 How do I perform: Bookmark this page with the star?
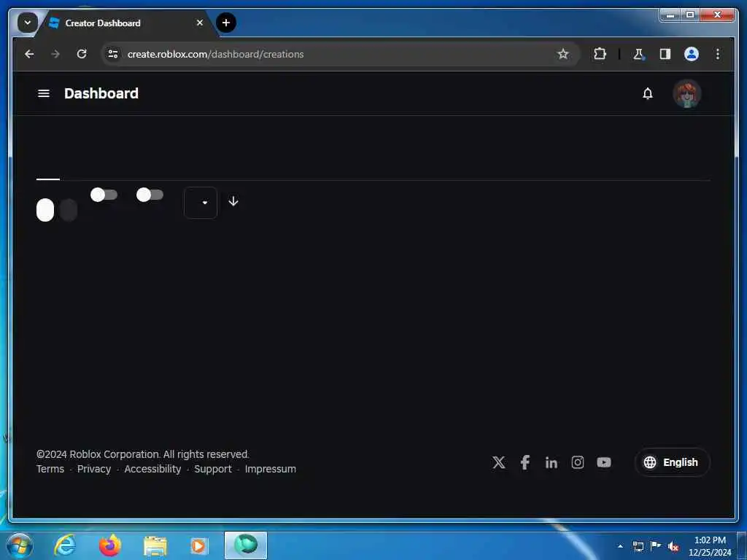(563, 54)
